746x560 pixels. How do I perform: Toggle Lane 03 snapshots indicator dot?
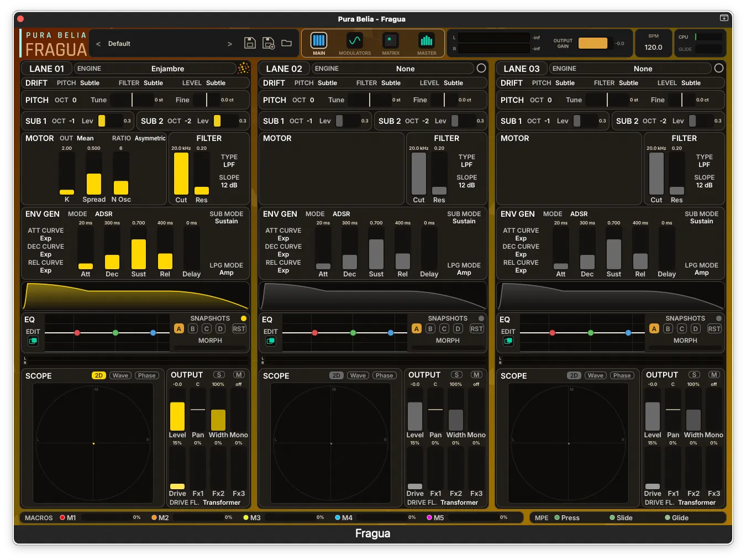(719, 318)
